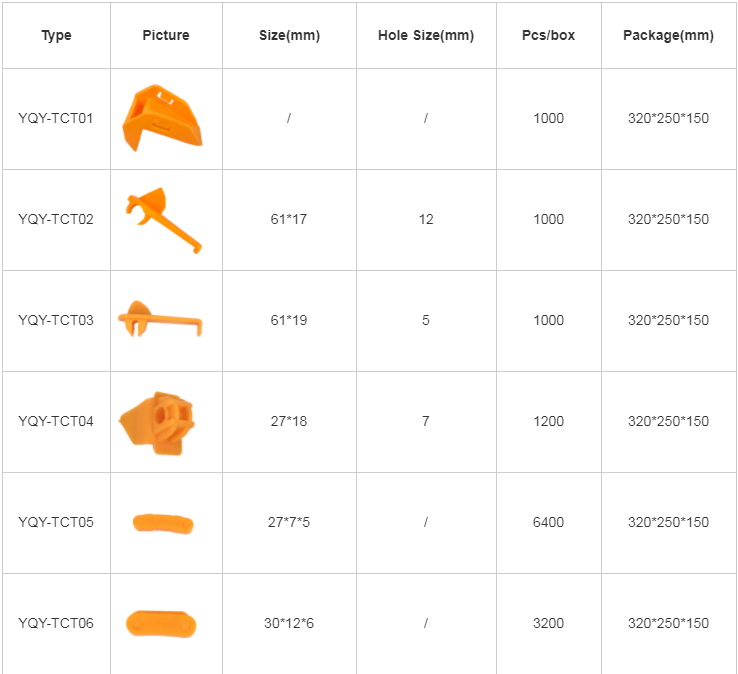Click the hole size value 12
The width and height of the screenshot is (738, 674).
point(426,219)
